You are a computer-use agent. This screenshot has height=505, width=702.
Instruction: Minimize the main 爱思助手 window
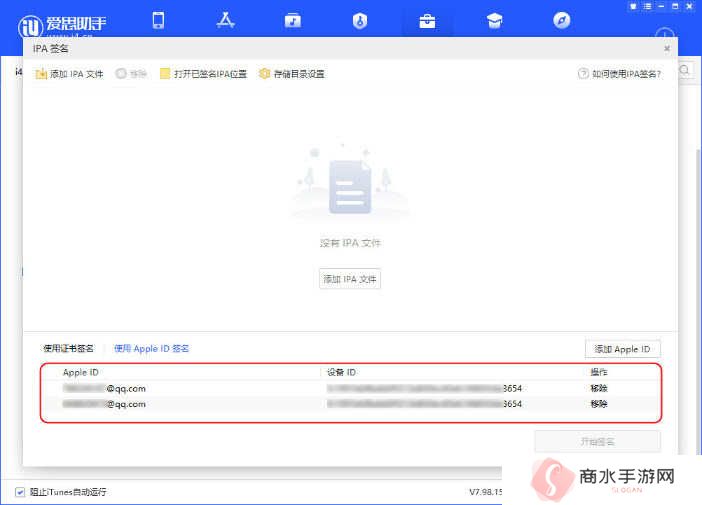pos(661,6)
